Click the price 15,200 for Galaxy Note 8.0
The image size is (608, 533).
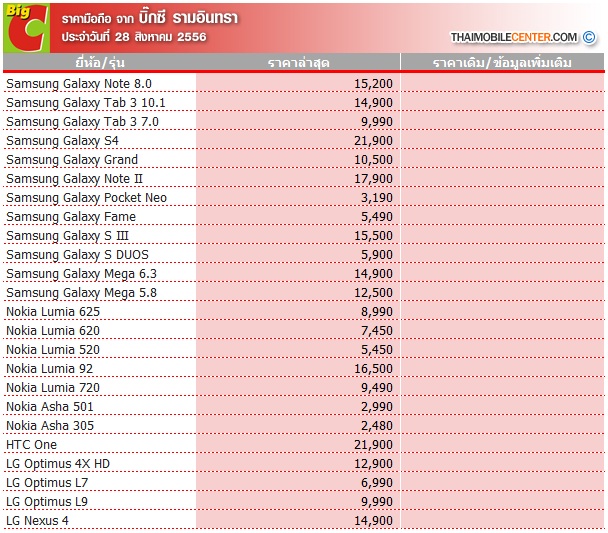point(373,84)
